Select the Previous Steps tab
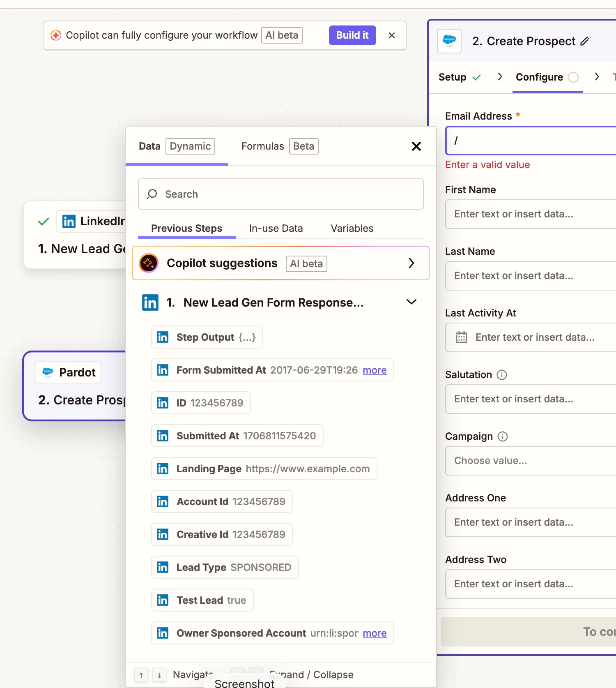Screen dimensions: 616x688 186,229
